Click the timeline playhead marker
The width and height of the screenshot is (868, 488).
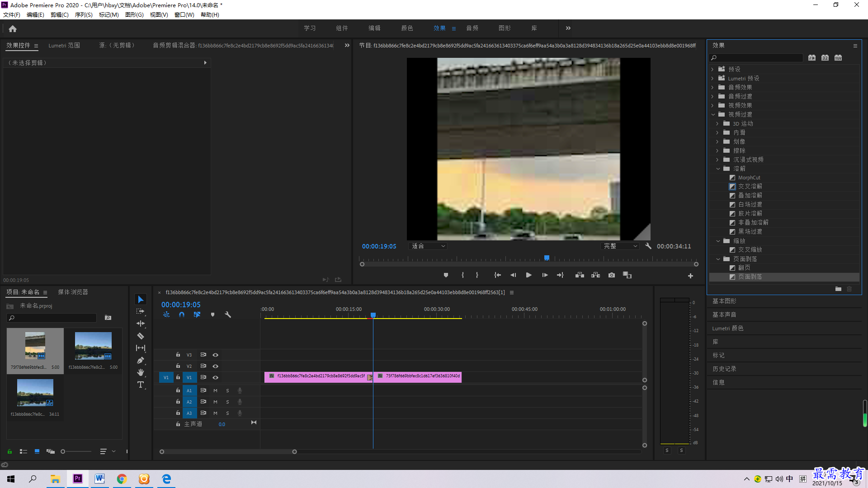tap(373, 315)
